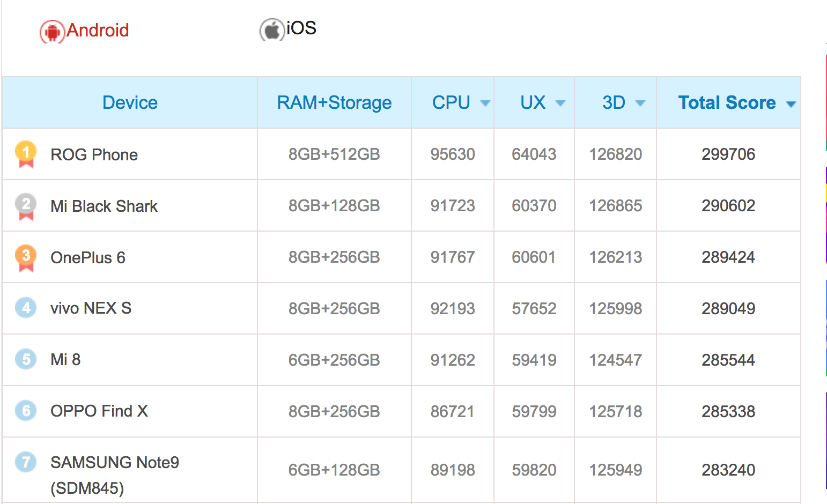This screenshot has height=504, width=827.
Task: Click CPU score 92193
Action: click(x=453, y=309)
